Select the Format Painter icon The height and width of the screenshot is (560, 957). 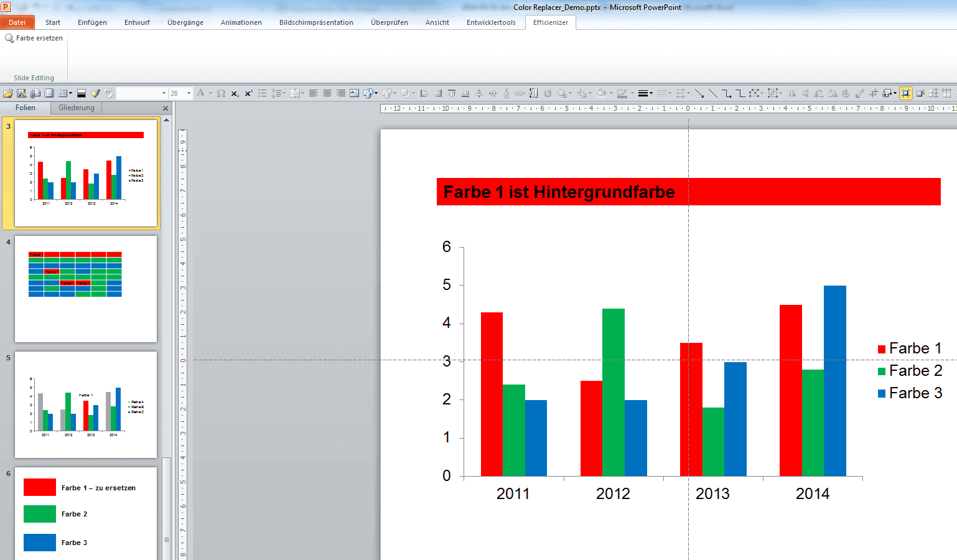tap(95, 93)
